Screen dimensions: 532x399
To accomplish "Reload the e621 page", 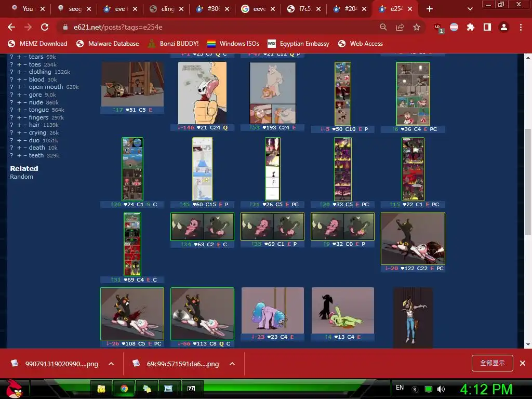I will [45, 27].
